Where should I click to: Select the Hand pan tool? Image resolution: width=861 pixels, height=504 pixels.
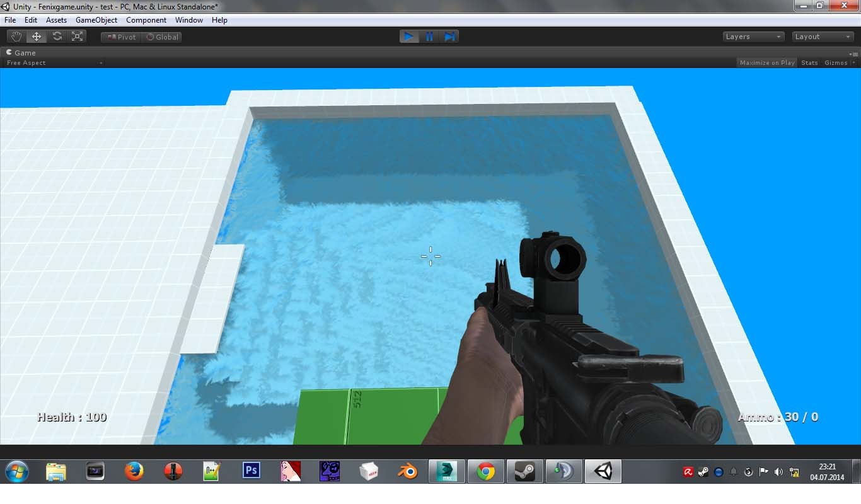[16, 36]
